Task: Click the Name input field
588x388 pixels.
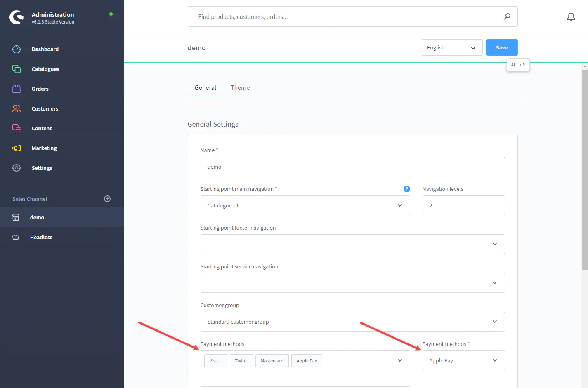Action: 352,167
